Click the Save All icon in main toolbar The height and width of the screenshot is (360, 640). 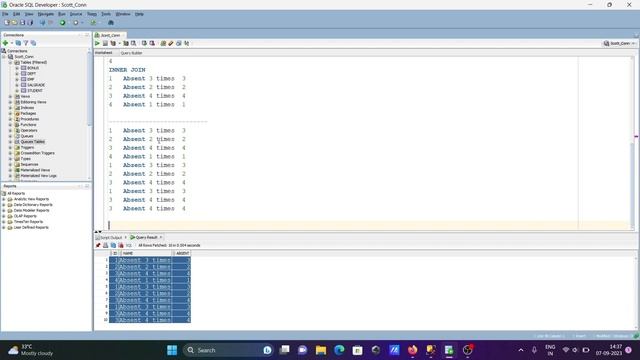pyautogui.click(x=30, y=23)
